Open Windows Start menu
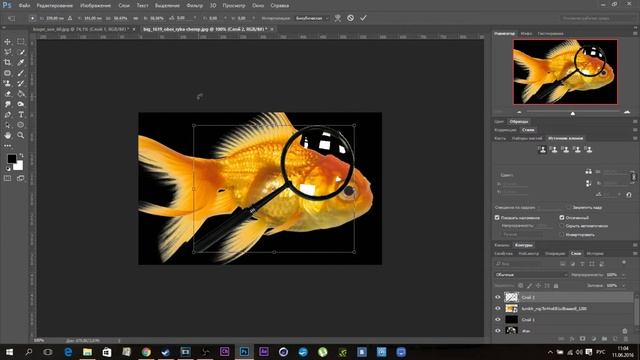Image resolution: width=640 pixels, height=360 pixels. coord(9,352)
